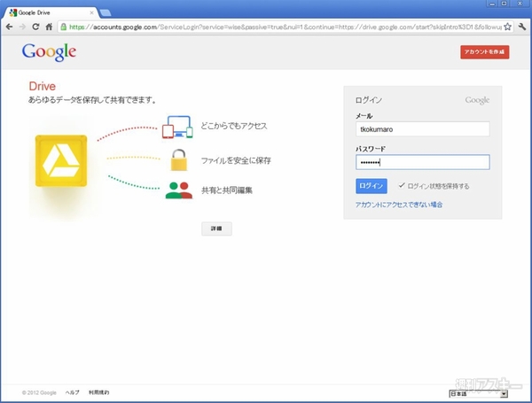Open the 利用規約 footer link
532x403 pixels.
(x=99, y=392)
